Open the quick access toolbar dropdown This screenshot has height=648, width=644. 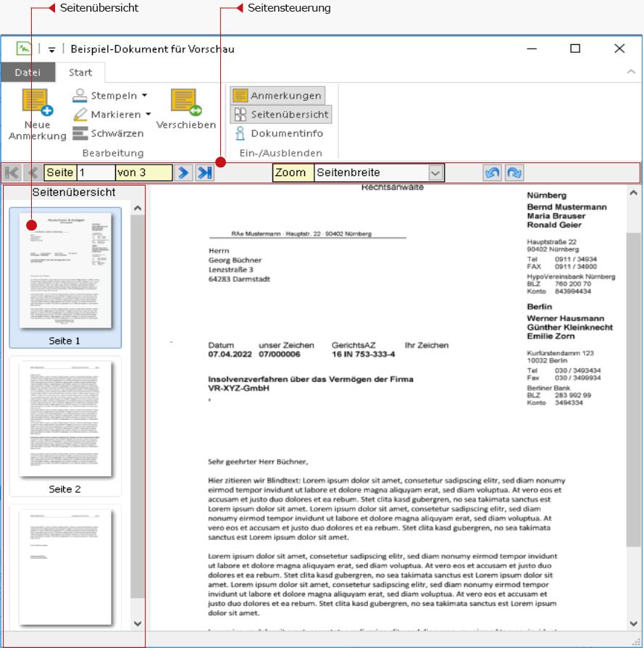pos(51,49)
